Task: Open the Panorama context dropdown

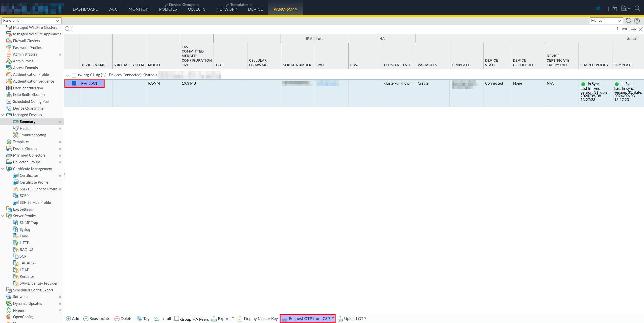Action: coord(31,20)
